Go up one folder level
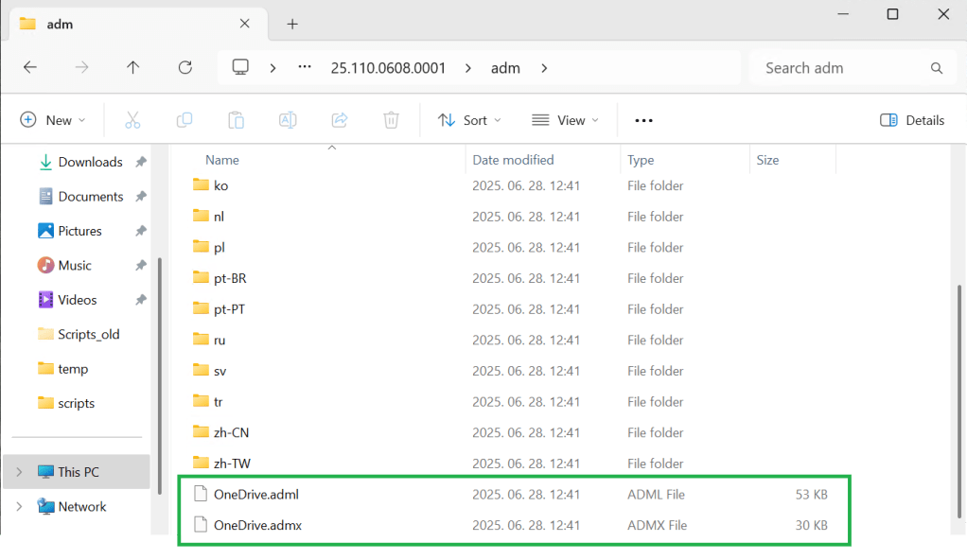 pos(133,67)
